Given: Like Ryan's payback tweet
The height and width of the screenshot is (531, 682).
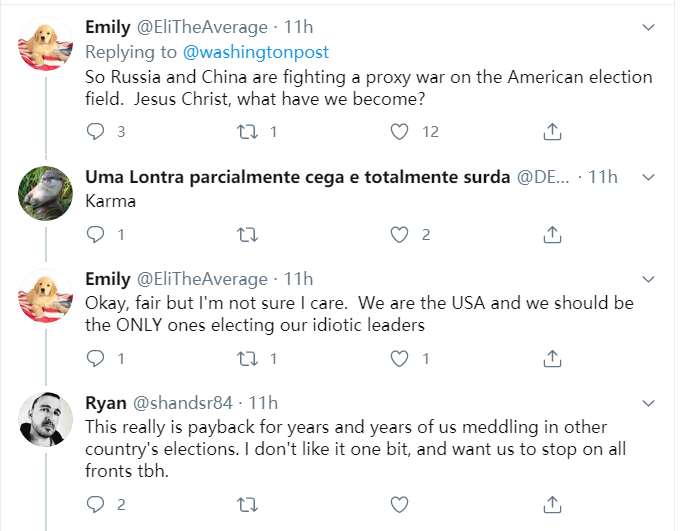Looking at the screenshot, I should click(x=400, y=503).
